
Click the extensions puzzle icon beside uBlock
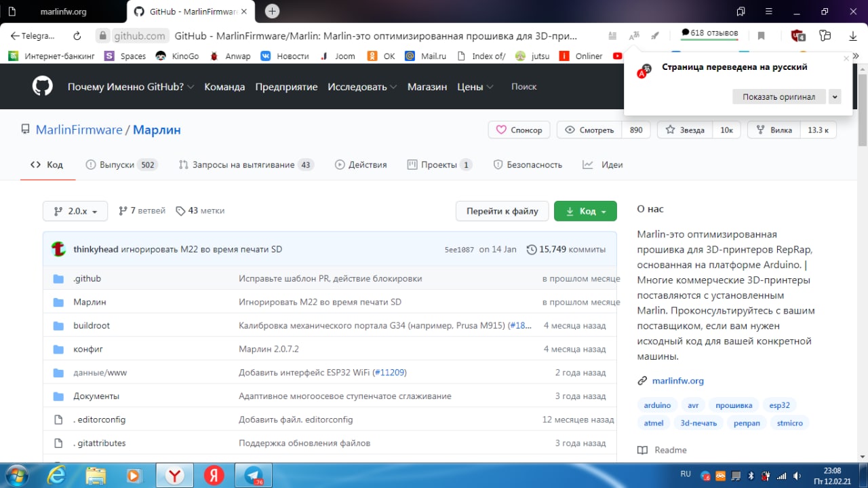[825, 36]
